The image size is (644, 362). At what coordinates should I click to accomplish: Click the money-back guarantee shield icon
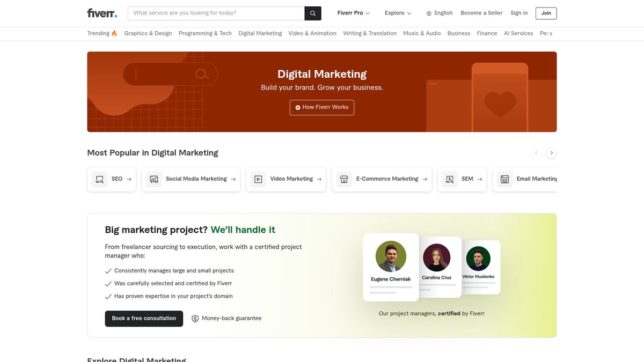pyautogui.click(x=194, y=318)
